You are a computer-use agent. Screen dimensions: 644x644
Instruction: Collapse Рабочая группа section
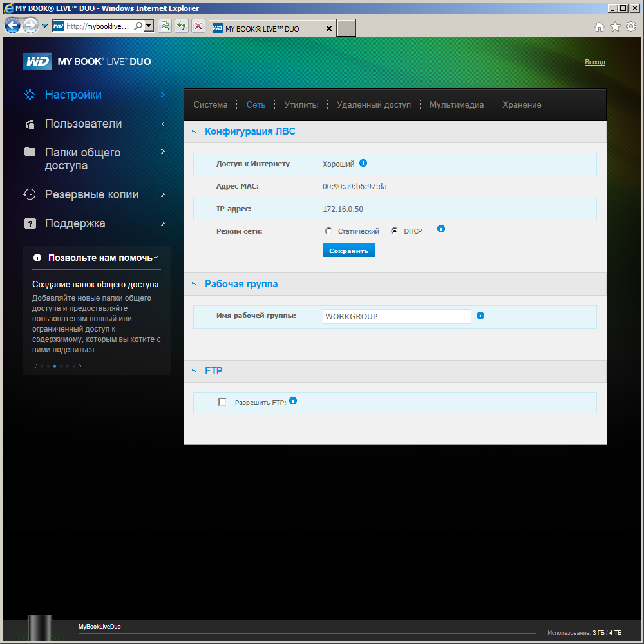(x=194, y=284)
